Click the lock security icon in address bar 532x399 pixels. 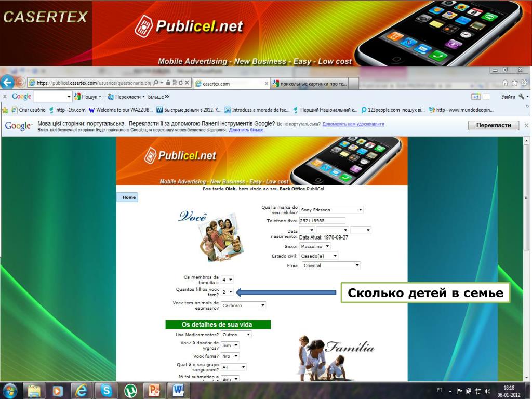(168, 83)
